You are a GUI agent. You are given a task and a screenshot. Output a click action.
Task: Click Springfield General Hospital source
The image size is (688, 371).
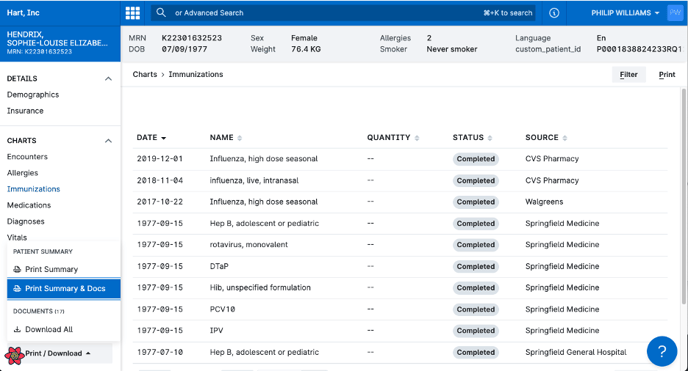[x=576, y=352]
